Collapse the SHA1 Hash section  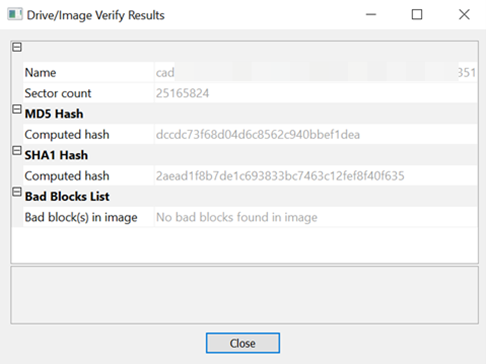click(17, 151)
